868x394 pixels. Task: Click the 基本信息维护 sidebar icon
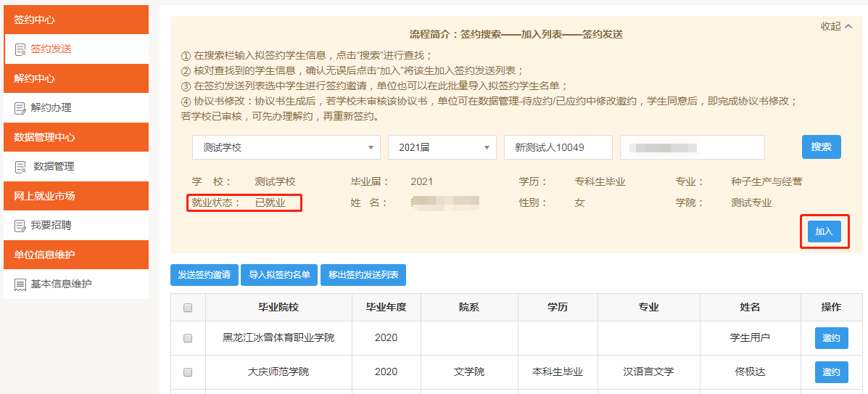pyautogui.click(x=20, y=284)
